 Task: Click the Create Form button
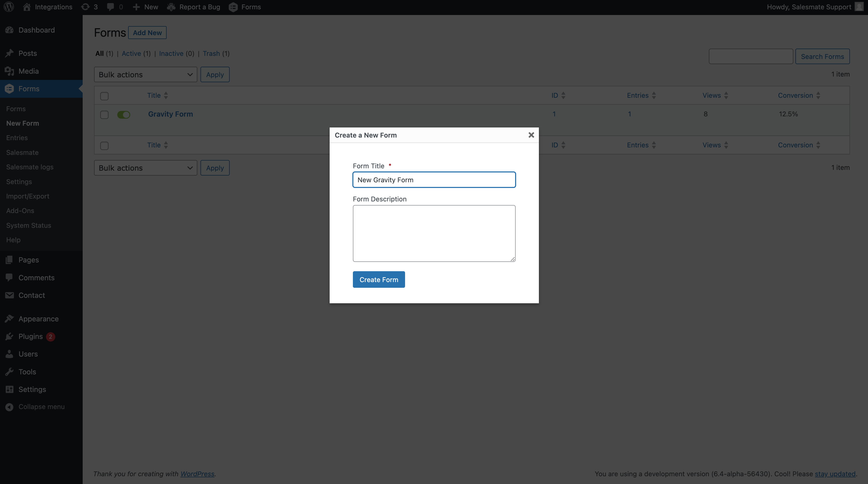tap(379, 279)
